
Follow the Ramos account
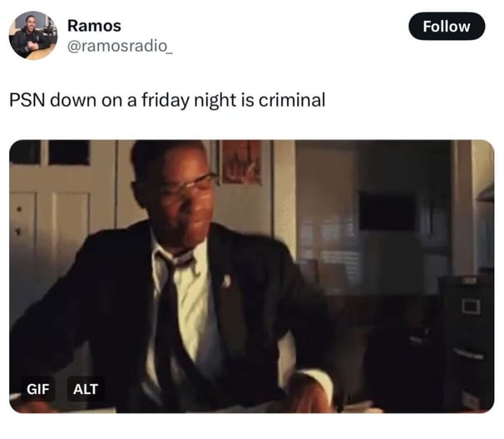point(447,27)
